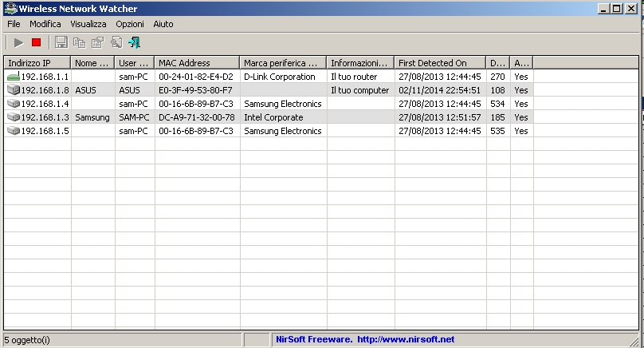Click the Save floppy disk icon

click(61, 42)
